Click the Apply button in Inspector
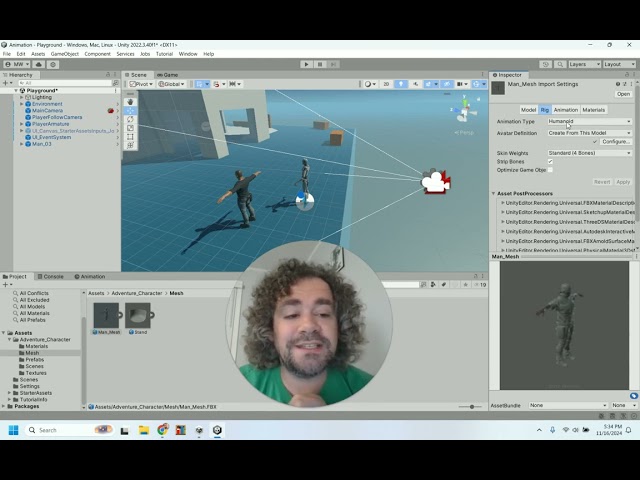 (x=623, y=182)
